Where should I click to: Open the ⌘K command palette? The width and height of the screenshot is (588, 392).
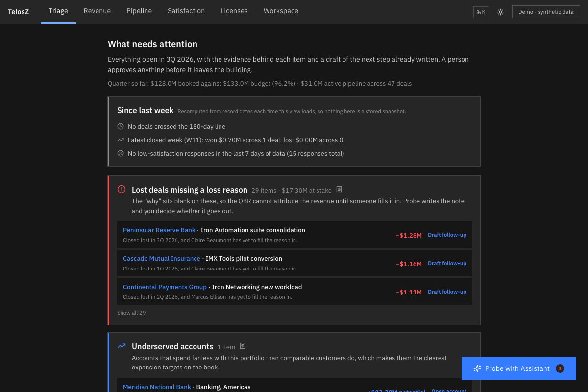(481, 12)
